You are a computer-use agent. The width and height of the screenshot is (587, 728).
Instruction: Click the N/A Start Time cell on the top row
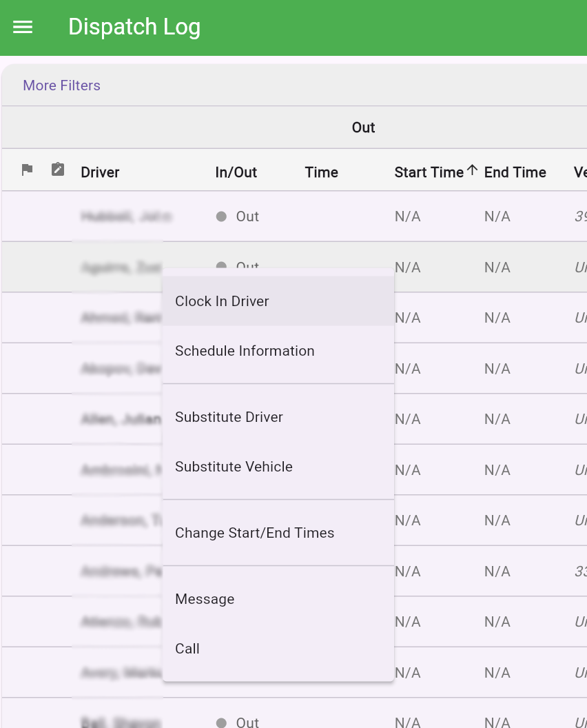point(407,216)
